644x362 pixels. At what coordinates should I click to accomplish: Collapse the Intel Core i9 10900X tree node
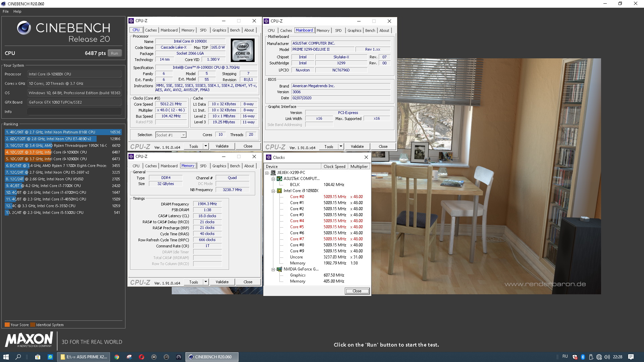pyautogui.click(x=273, y=191)
